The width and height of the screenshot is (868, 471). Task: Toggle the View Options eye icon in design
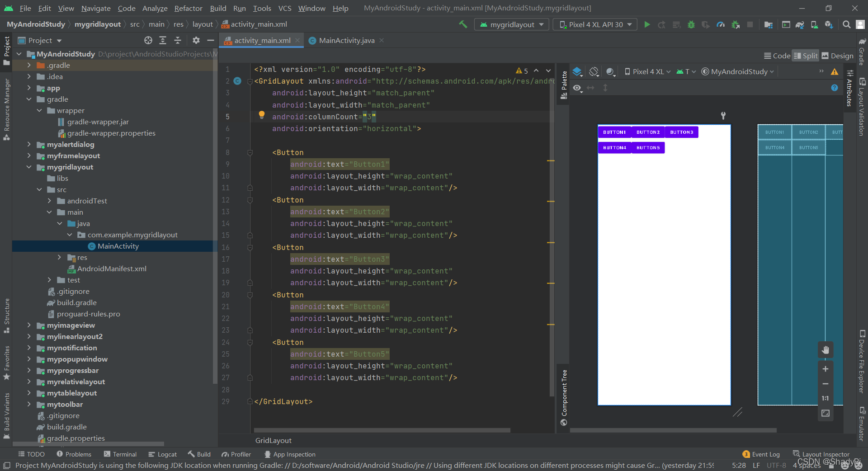coord(577,88)
